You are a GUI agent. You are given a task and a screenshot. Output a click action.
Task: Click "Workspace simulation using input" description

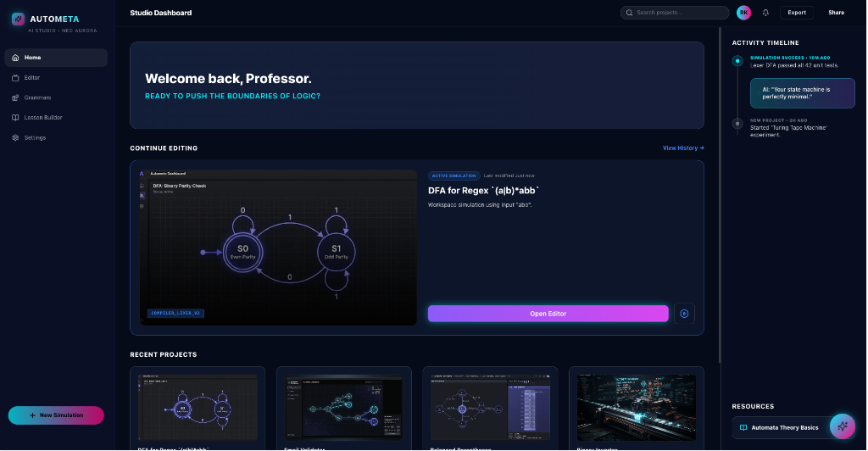480,205
